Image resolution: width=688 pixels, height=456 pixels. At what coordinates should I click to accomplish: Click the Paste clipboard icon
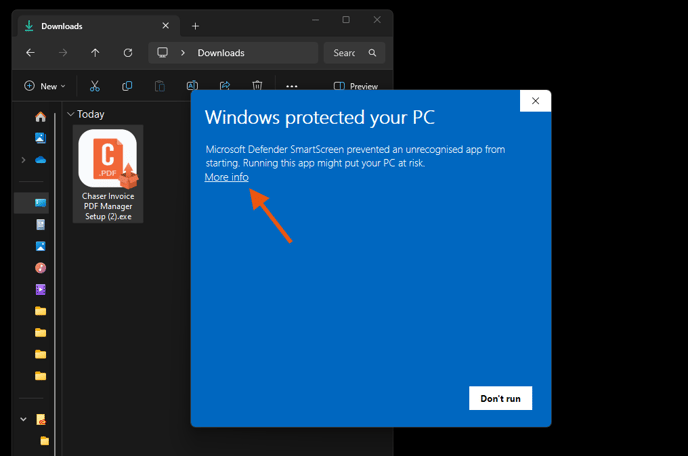click(160, 86)
